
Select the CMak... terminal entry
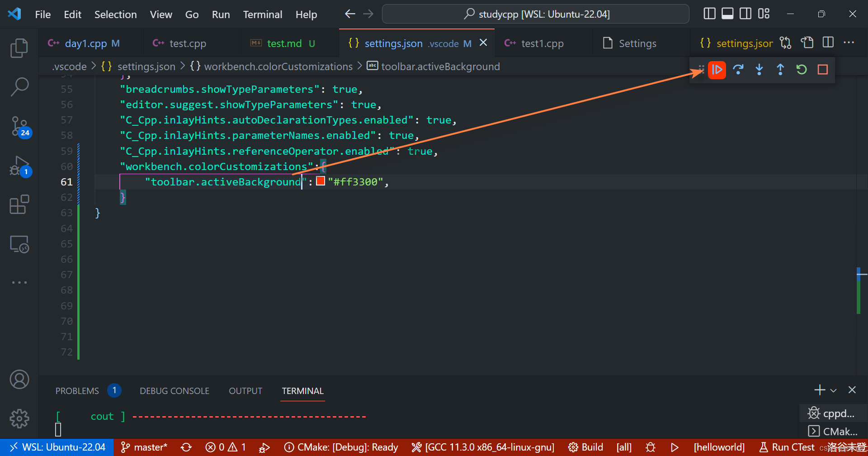point(834,431)
